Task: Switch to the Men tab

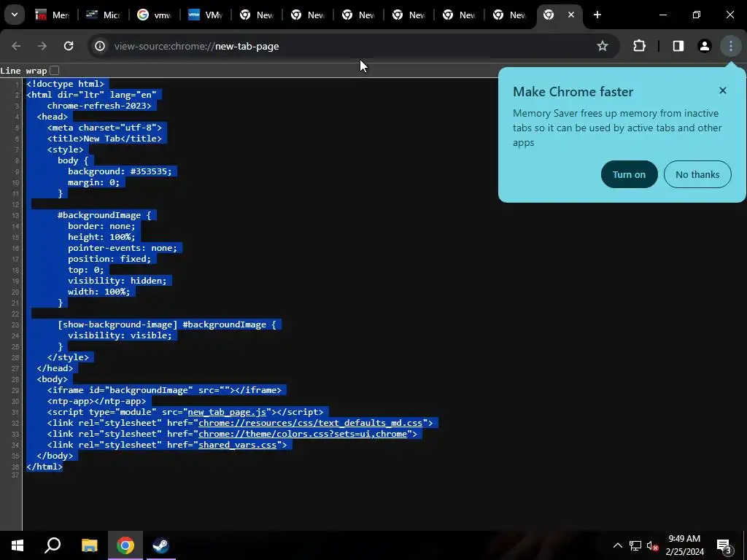Action: point(53,15)
